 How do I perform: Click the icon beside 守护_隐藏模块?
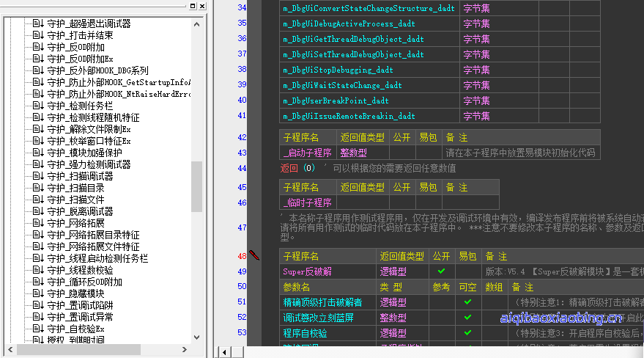pos(38,293)
